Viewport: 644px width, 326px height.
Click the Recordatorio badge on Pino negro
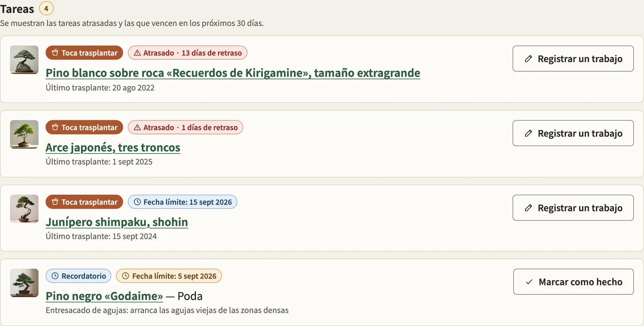78,276
